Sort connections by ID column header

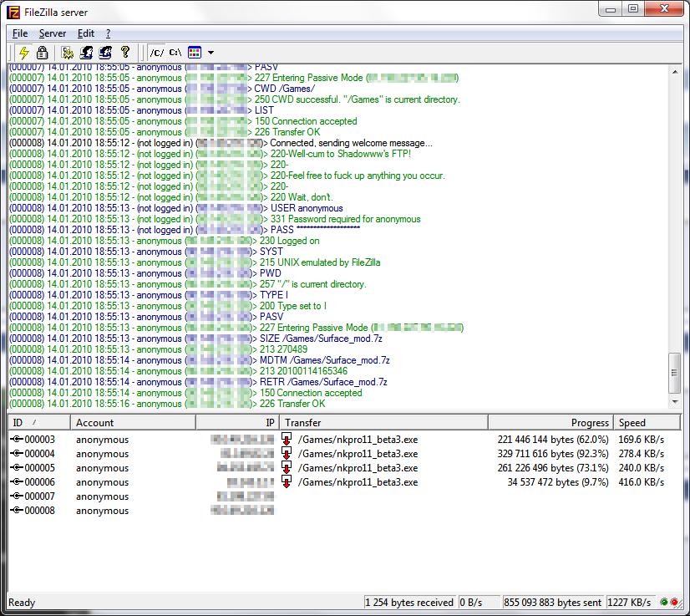point(39,423)
